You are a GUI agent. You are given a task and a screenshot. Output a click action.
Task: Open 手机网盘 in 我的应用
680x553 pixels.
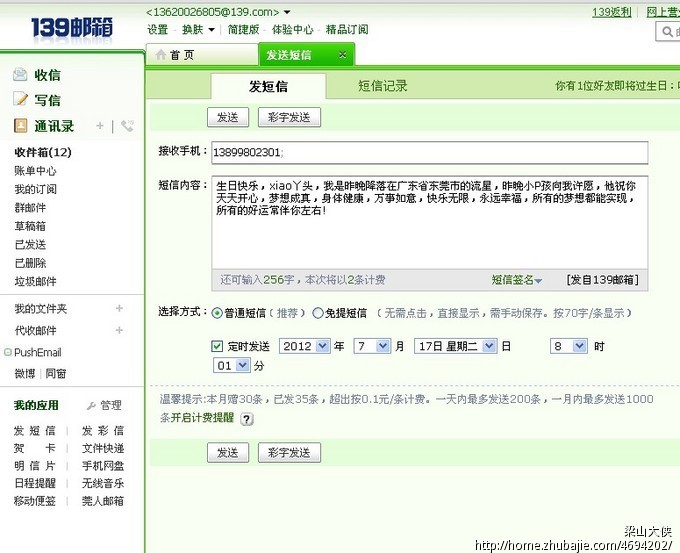(103, 466)
